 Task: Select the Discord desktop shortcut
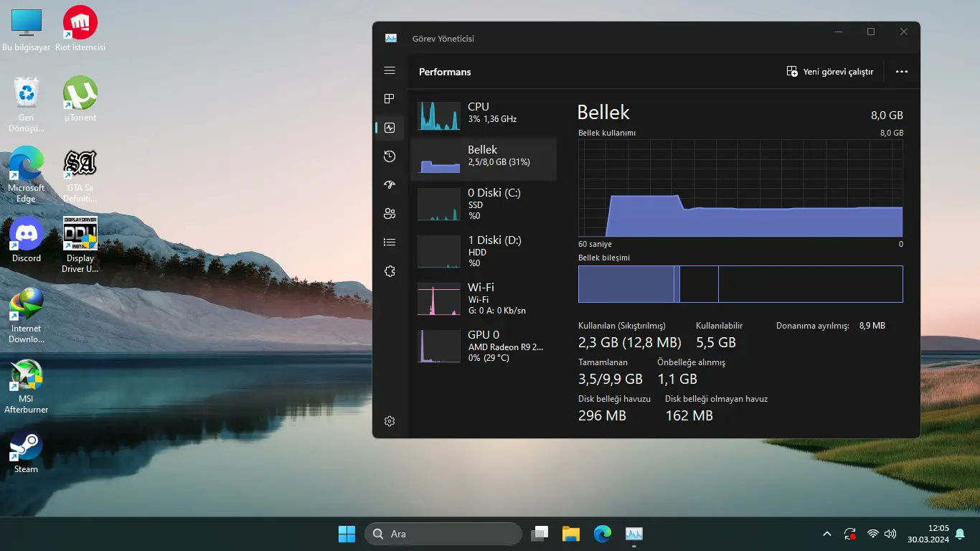coord(27,240)
